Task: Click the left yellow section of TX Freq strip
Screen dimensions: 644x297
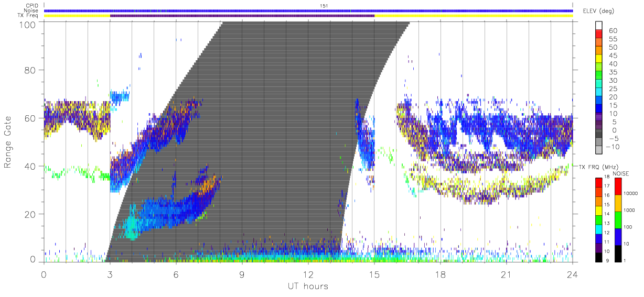Action: tap(77, 16)
